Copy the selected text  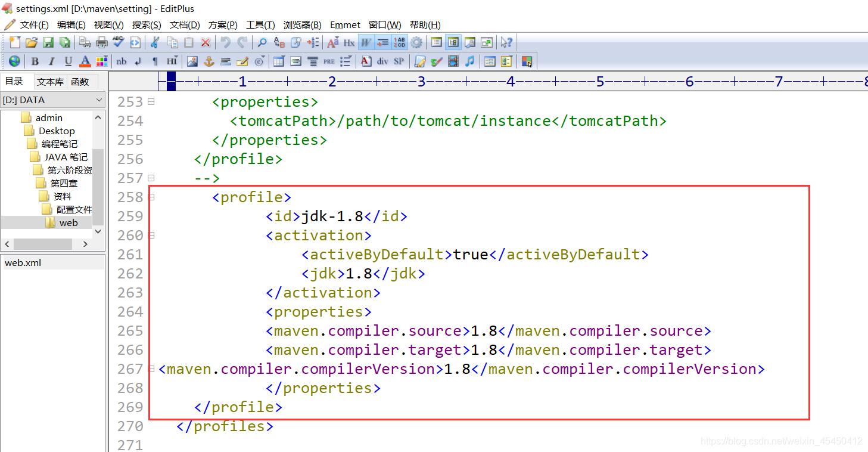pos(172,42)
